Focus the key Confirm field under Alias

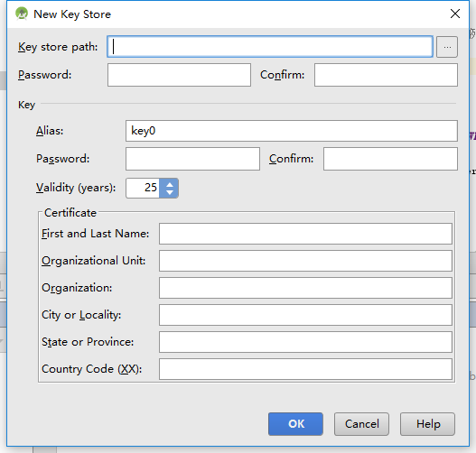click(x=390, y=159)
